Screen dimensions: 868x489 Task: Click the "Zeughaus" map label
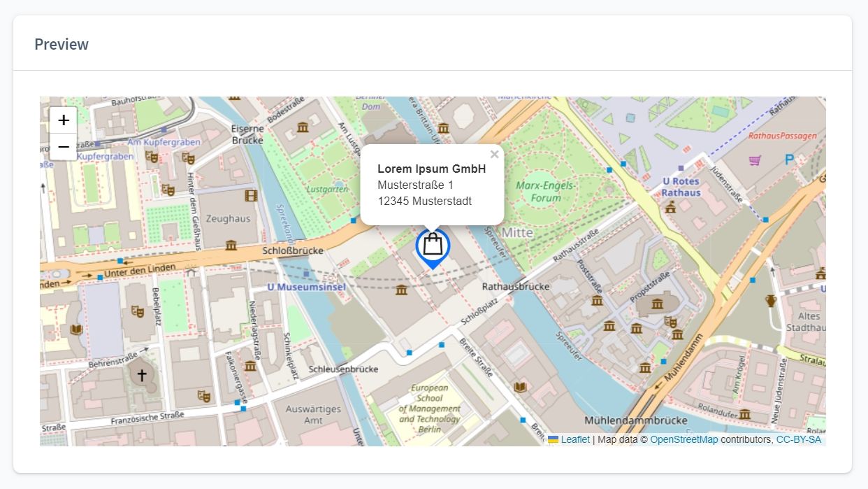click(x=229, y=218)
